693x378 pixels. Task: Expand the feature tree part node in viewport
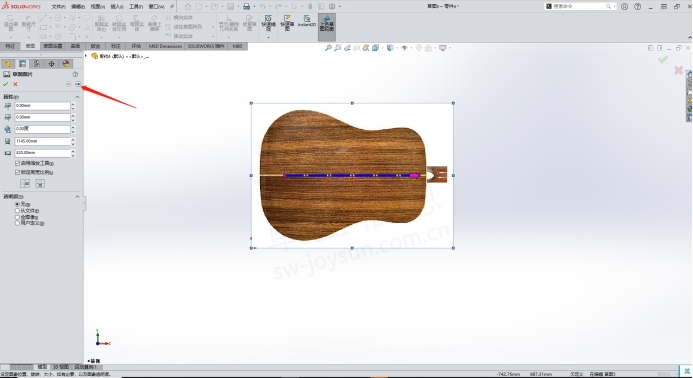(x=86, y=56)
